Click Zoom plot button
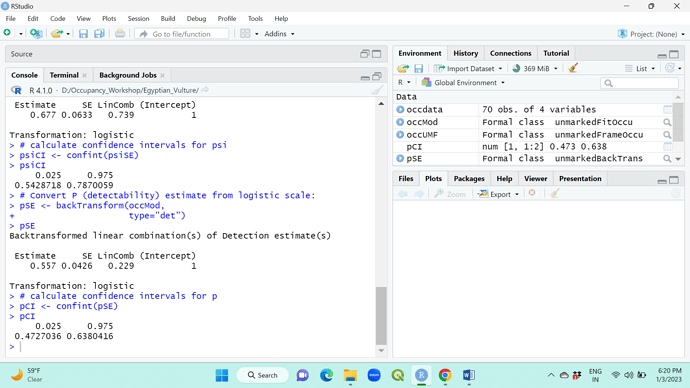This screenshot has width=690, height=388. 450,194
